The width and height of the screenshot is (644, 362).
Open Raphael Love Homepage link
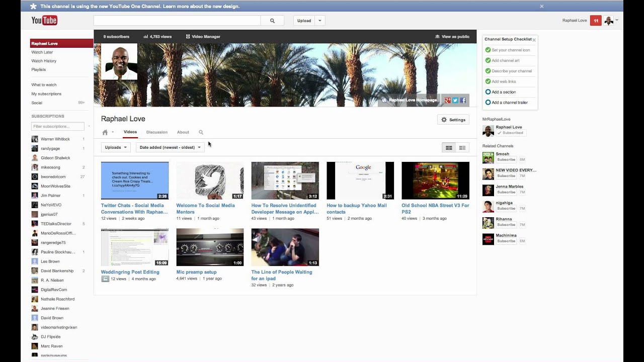click(x=409, y=100)
